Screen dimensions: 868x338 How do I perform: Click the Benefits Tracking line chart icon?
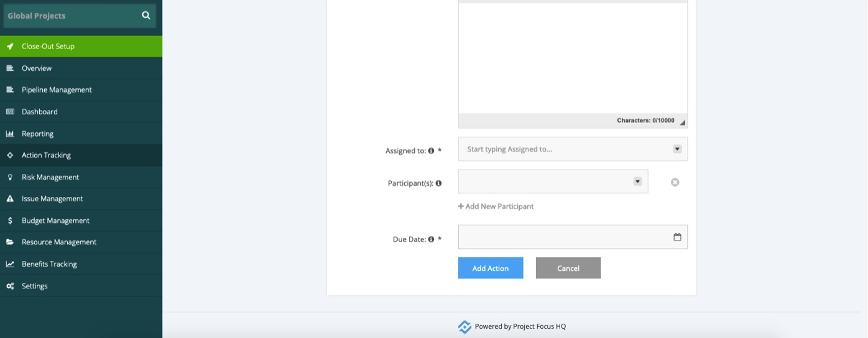pyautogui.click(x=10, y=264)
